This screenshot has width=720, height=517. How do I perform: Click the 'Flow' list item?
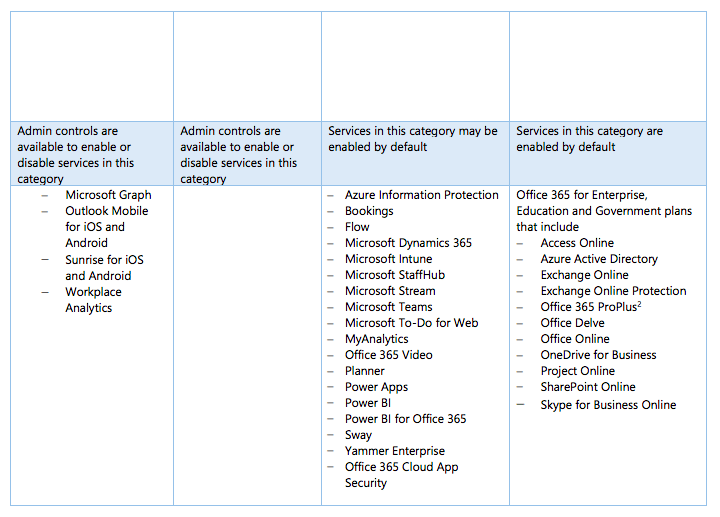pos(357,227)
